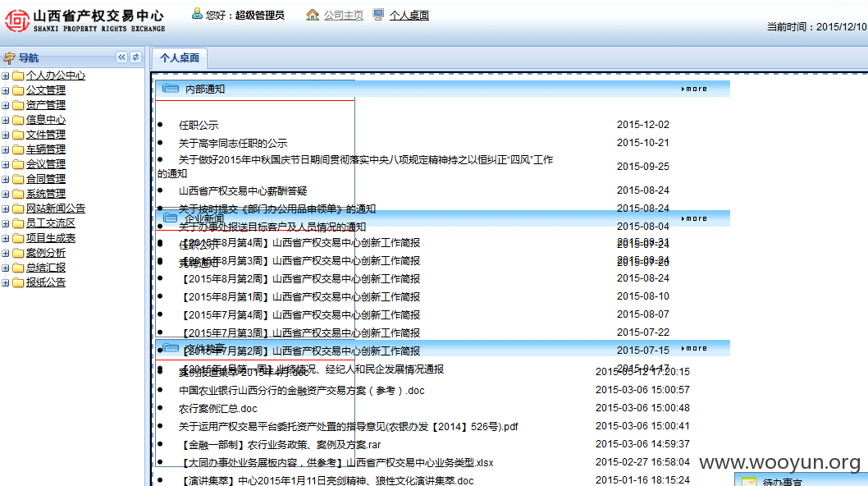The height and width of the screenshot is (486, 868).
Task: Expand the 项目生成表 tree node
Action: click(6, 238)
